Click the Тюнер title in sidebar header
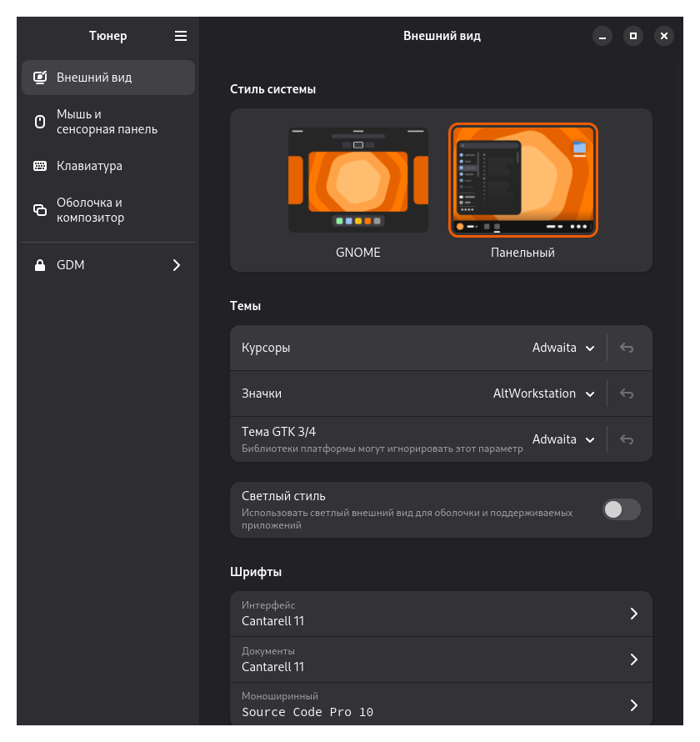The width and height of the screenshot is (700, 742). tap(107, 36)
